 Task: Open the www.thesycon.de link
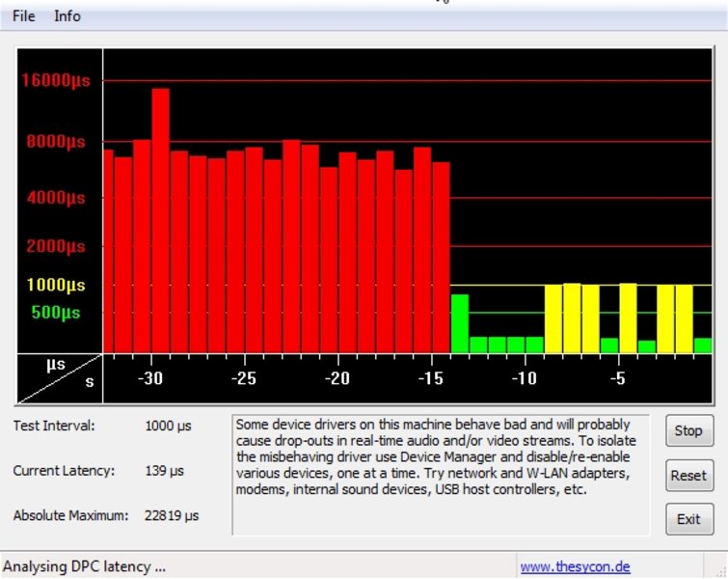tap(575, 566)
